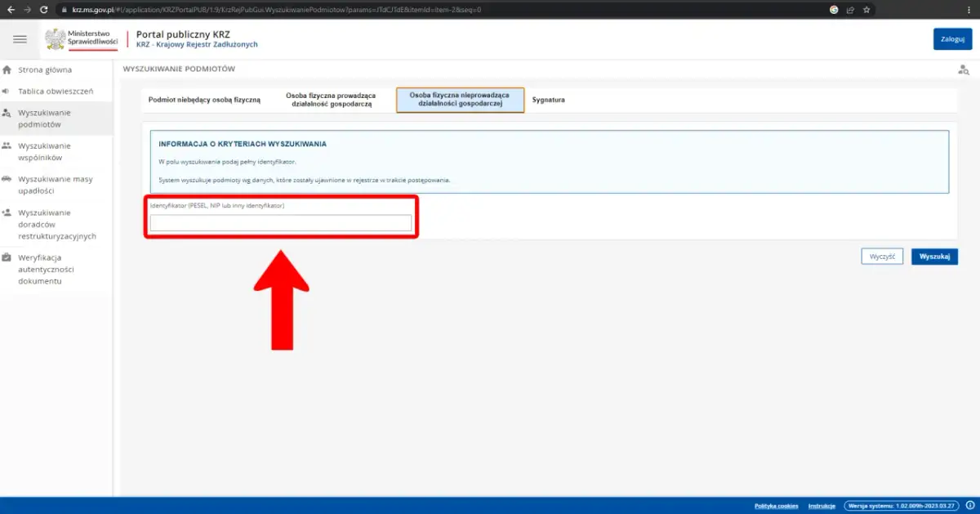Click the info icon in the footer
The image size is (980, 514).
click(x=969, y=506)
